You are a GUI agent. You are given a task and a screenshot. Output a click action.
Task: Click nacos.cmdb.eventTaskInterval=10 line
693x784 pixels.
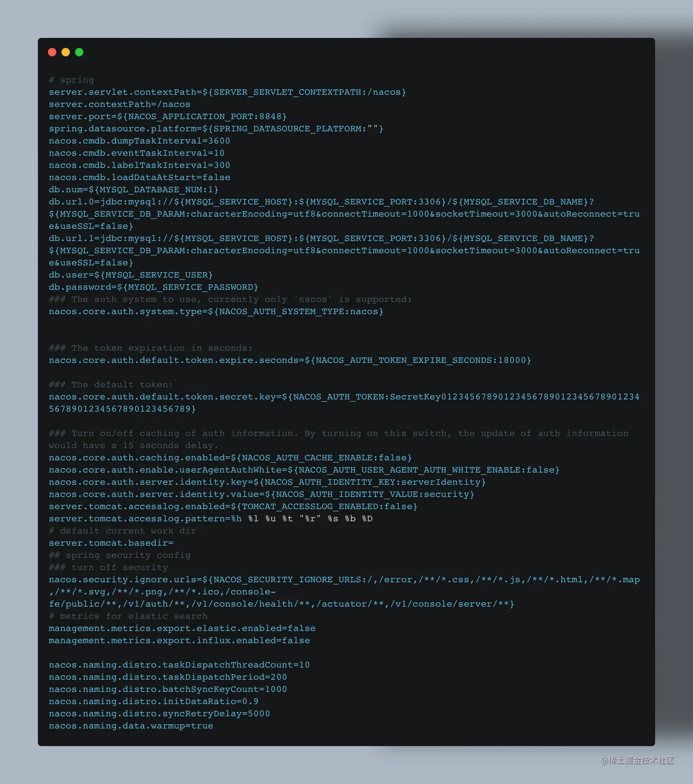click(x=137, y=153)
